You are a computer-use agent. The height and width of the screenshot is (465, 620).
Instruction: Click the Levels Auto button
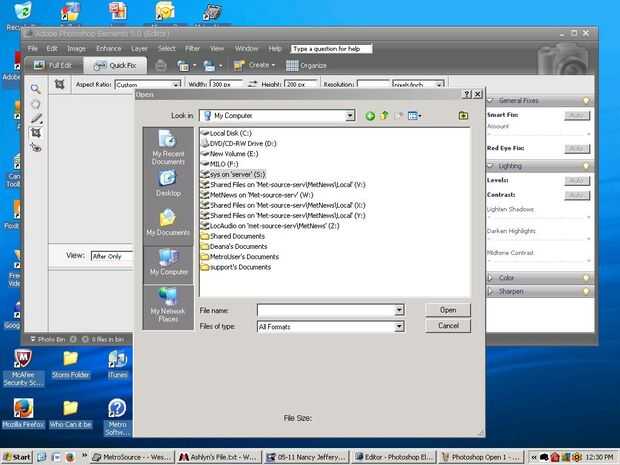(x=577, y=181)
